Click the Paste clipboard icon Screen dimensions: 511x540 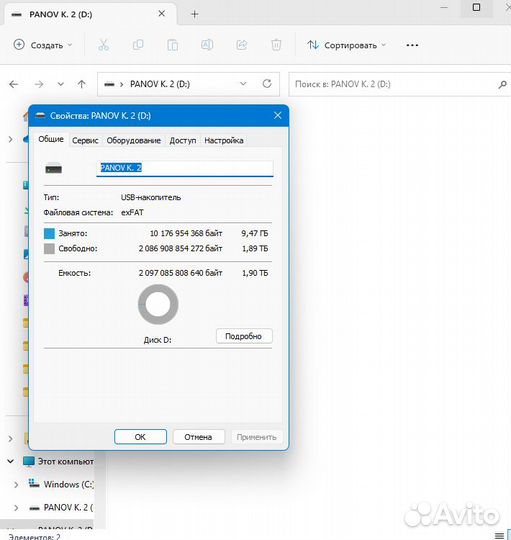tap(173, 45)
